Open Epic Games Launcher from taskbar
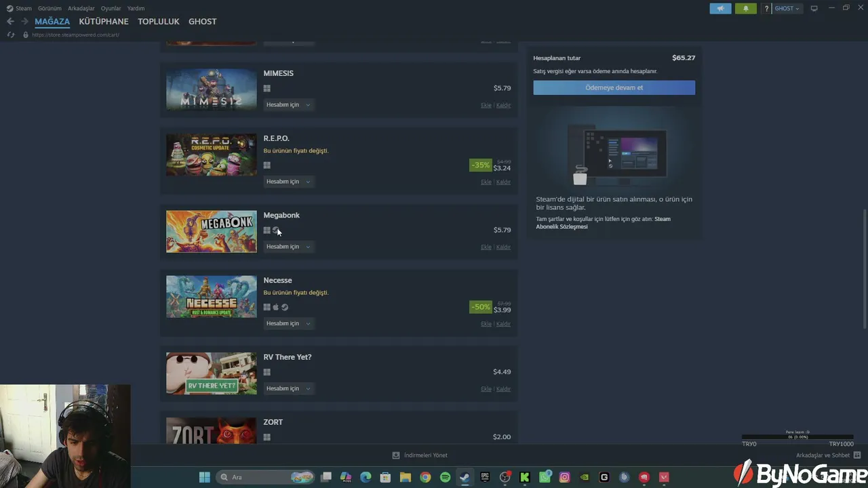 485,477
